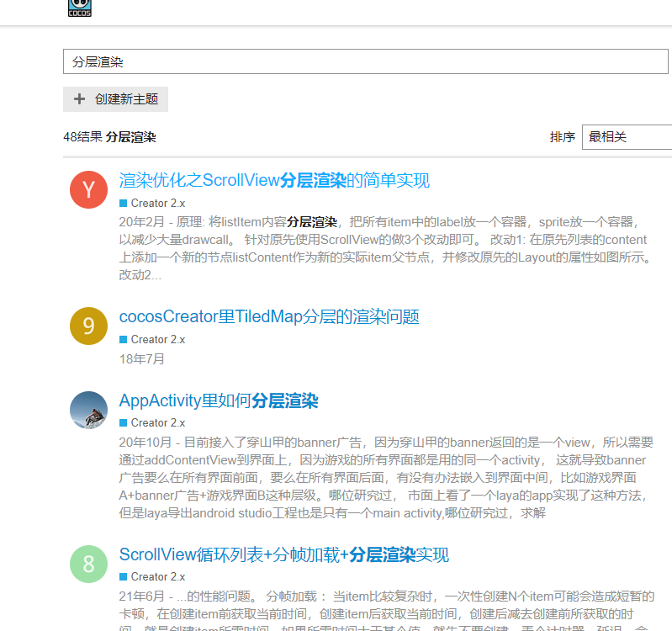Screen dimensions: 672x631
Task: Click the search field containing 分层渲染
Action: [366, 61]
